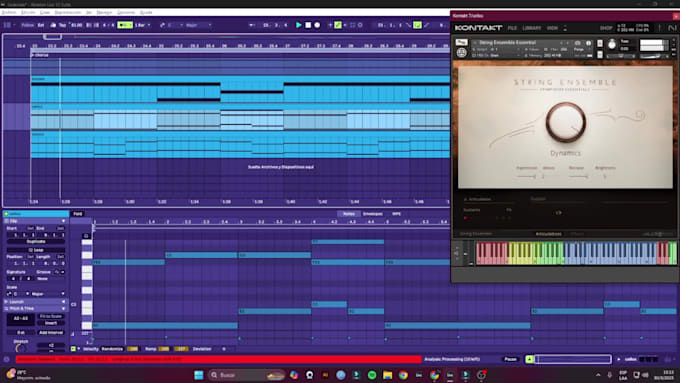Image resolution: width=680 pixels, height=383 pixels.
Task: Toggle the yellow clip activator button
Action: pyautogui.click(x=7, y=214)
